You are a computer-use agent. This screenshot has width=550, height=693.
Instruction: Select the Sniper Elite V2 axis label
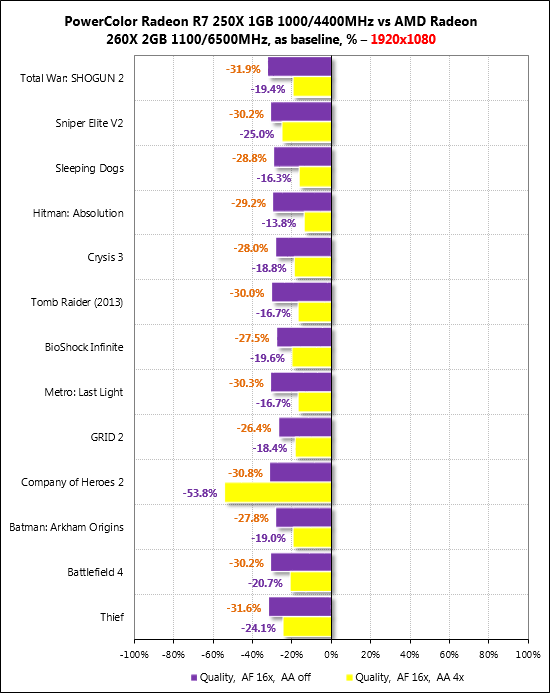(89, 123)
